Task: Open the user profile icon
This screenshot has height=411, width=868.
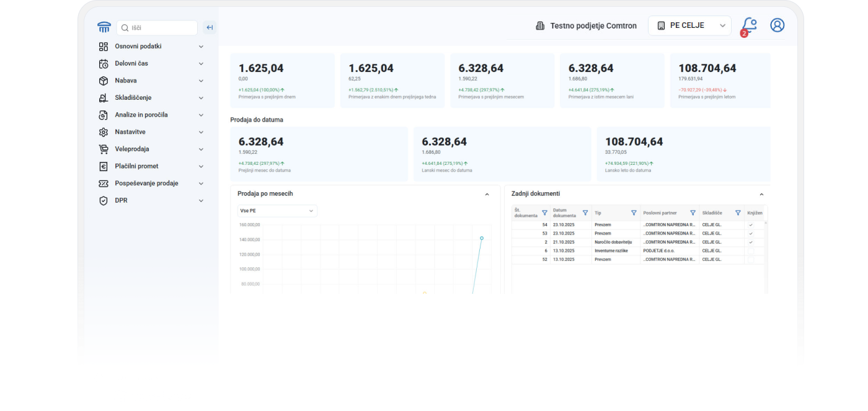Action: (777, 25)
